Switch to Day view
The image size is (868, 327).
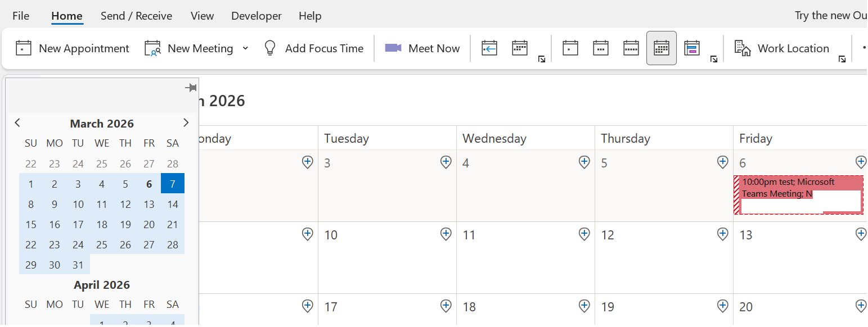click(570, 48)
